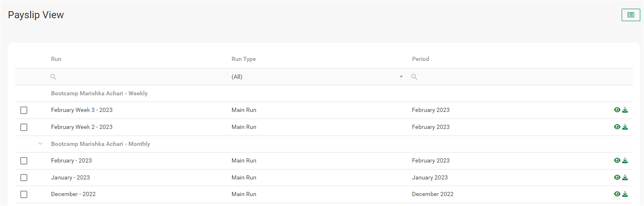Click the Bootcamp Marishka Achari - Weekly group header

click(x=99, y=93)
